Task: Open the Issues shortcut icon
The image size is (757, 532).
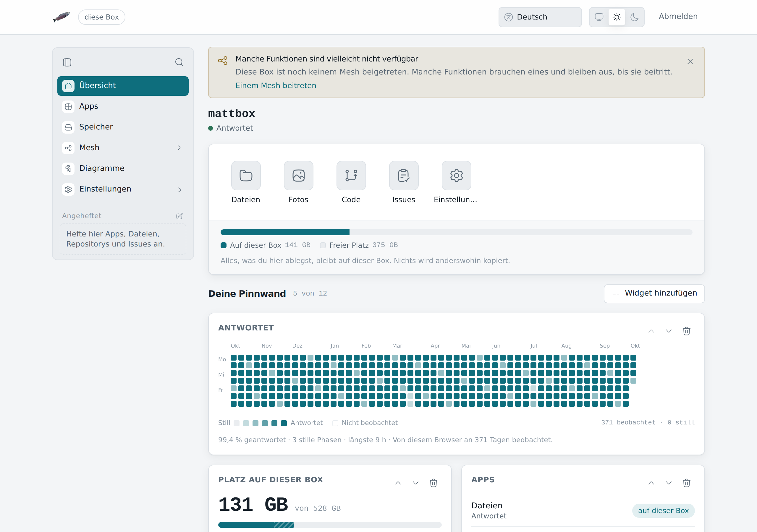Action: [x=404, y=176]
